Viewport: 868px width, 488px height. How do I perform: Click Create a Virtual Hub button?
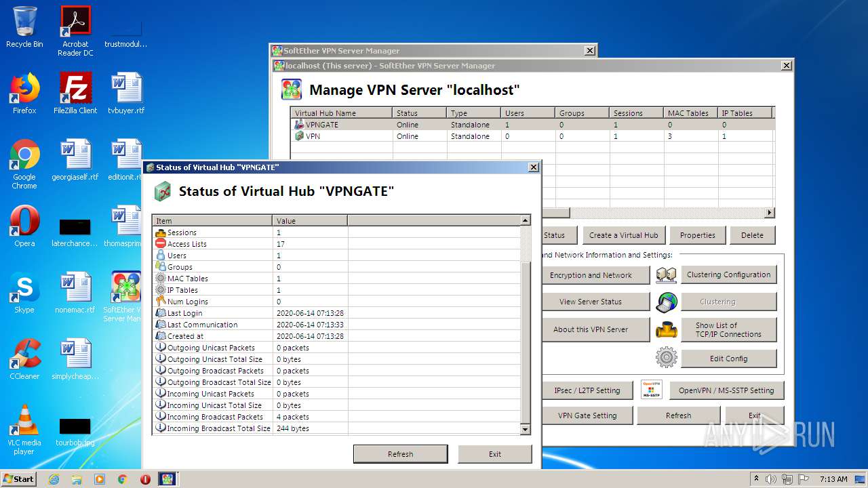click(x=624, y=235)
